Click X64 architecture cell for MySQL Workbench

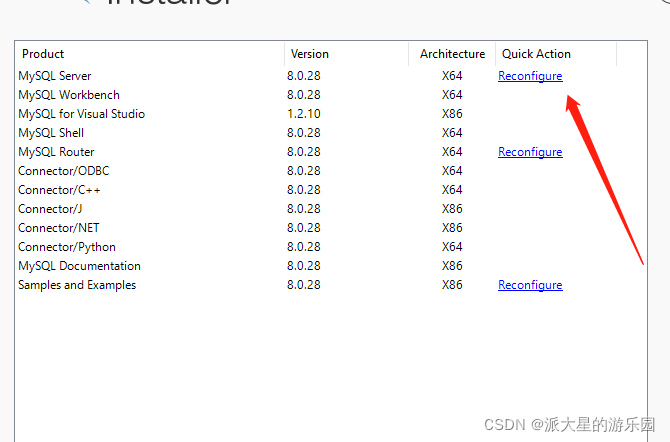[x=452, y=95]
